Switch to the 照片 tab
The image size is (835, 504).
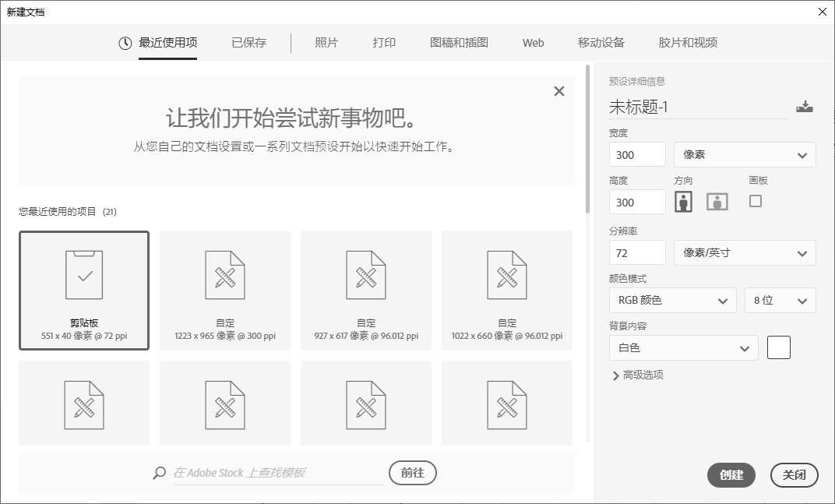point(326,43)
